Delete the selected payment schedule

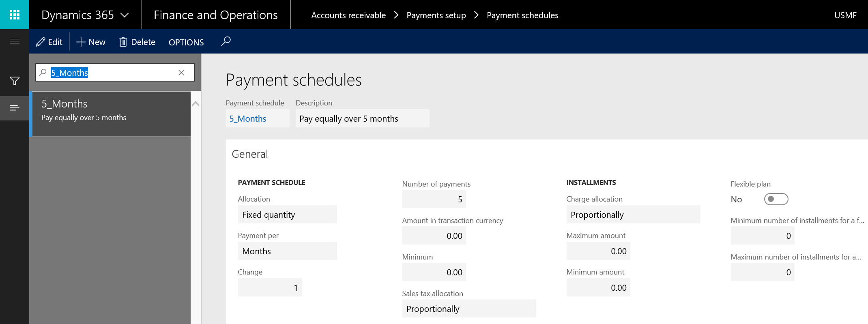[137, 42]
